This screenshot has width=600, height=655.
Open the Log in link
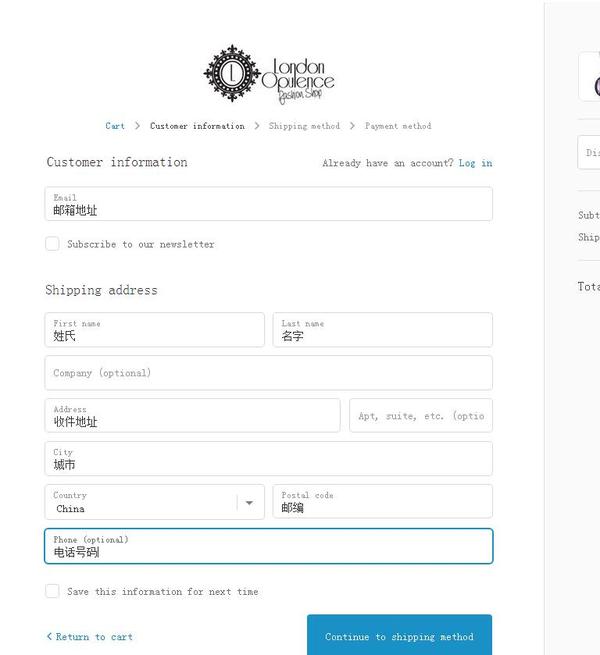pos(475,163)
